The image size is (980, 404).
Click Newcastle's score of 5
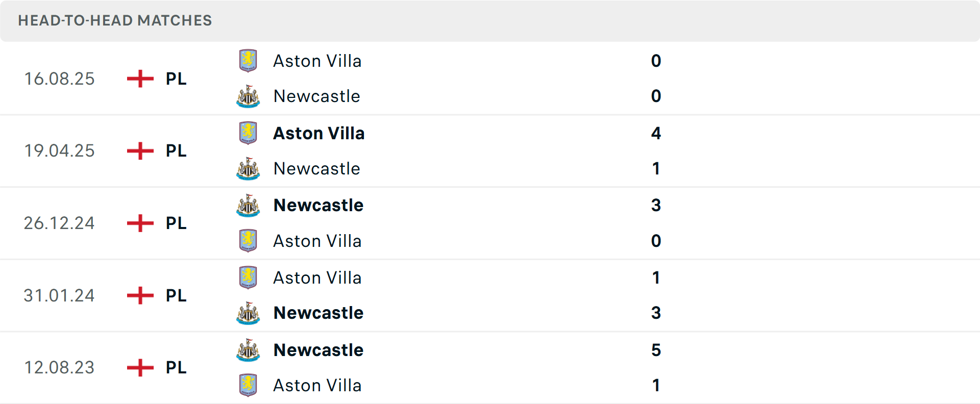(x=656, y=350)
